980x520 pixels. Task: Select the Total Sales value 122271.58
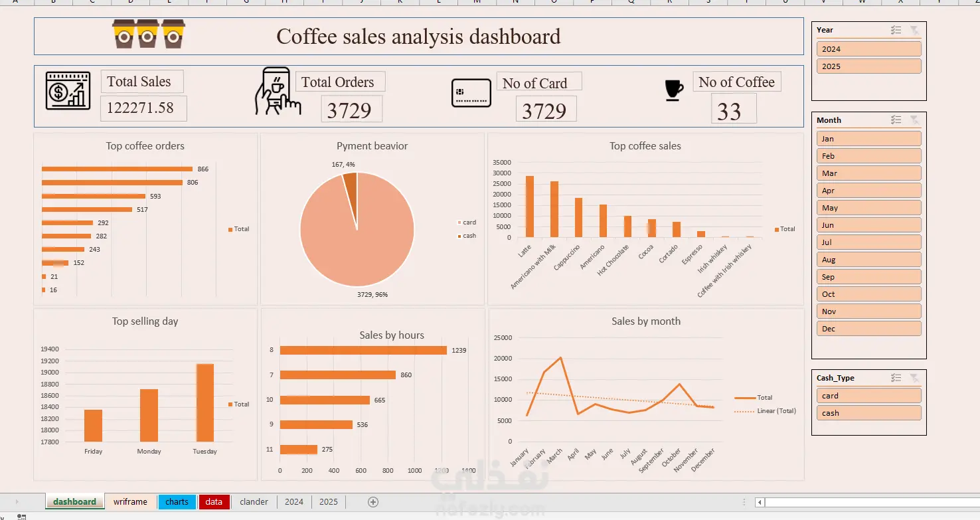(x=143, y=108)
